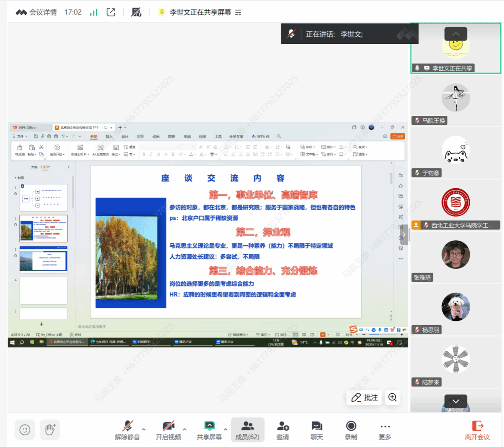This screenshot has width=504, height=447.
Task: Expand share options arrow beside 共享屏幕
Action: click(x=226, y=429)
